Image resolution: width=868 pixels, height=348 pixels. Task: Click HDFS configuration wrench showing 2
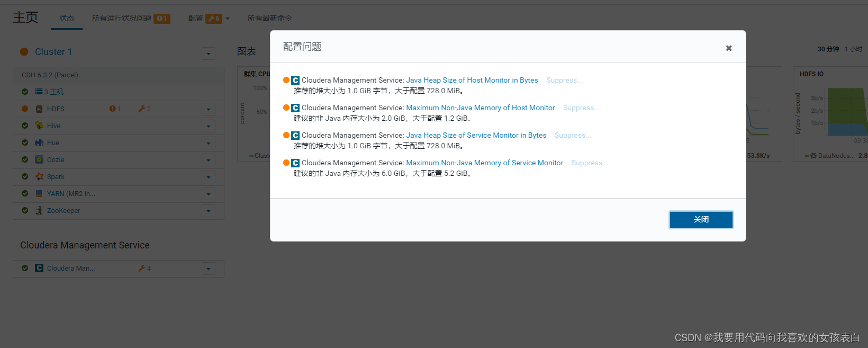(x=144, y=109)
